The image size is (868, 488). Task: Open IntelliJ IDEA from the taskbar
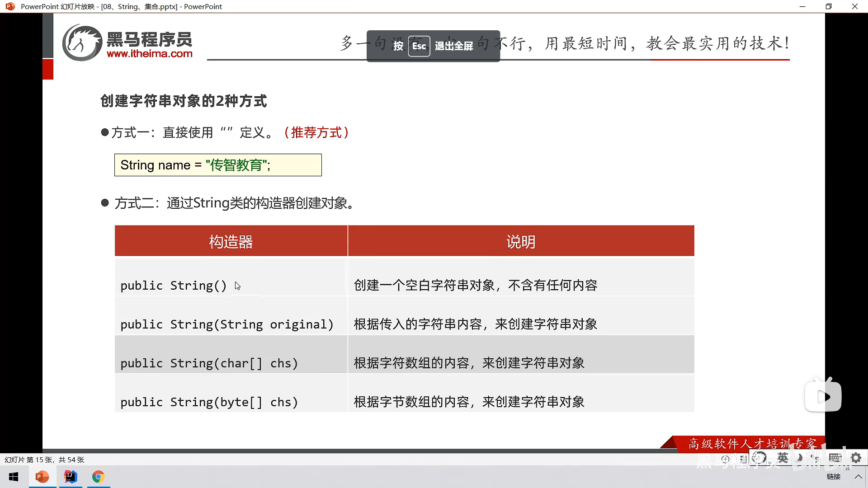(71, 477)
